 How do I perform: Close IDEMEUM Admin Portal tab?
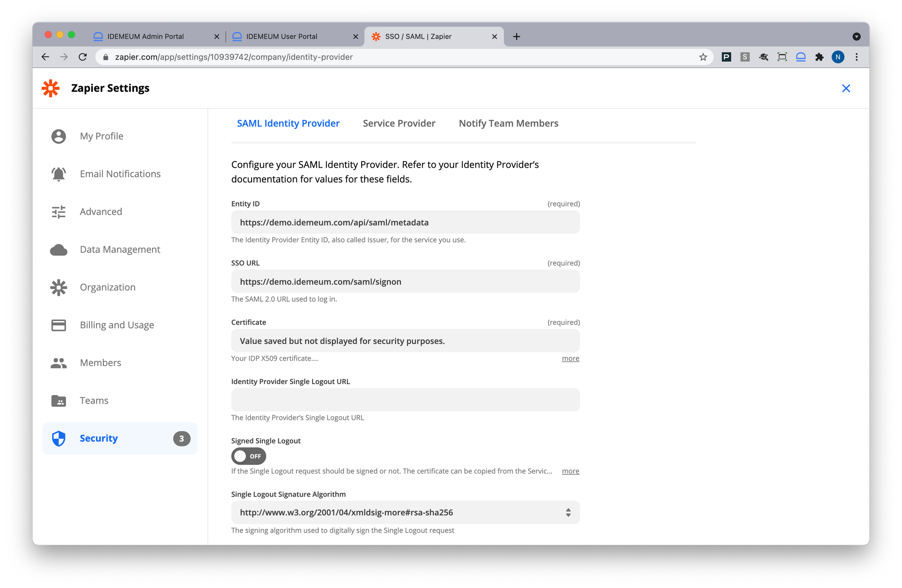click(216, 37)
